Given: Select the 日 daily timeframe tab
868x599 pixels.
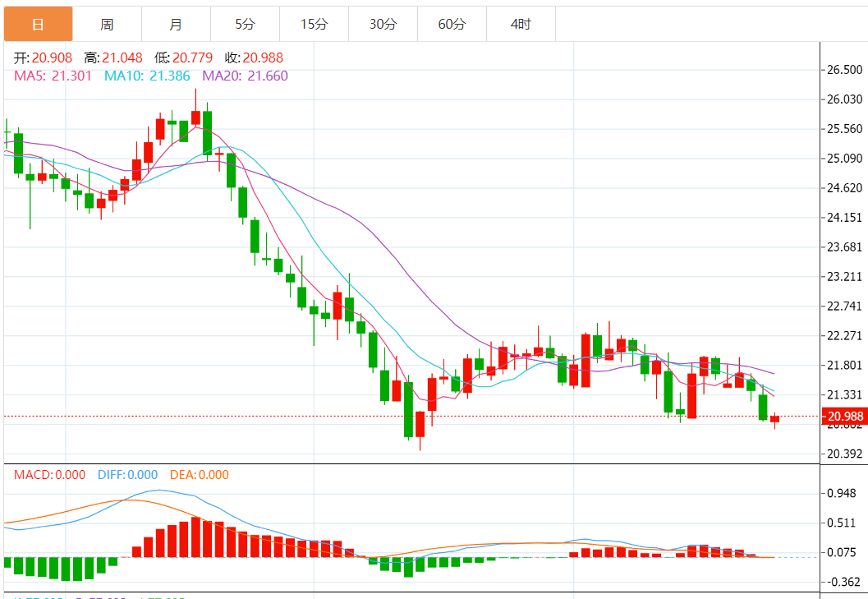Looking at the screenshot, I should [39, 25].
